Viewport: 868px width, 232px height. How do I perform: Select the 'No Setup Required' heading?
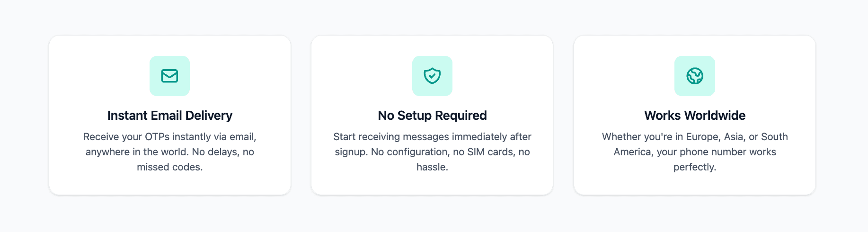coord(432,116)
